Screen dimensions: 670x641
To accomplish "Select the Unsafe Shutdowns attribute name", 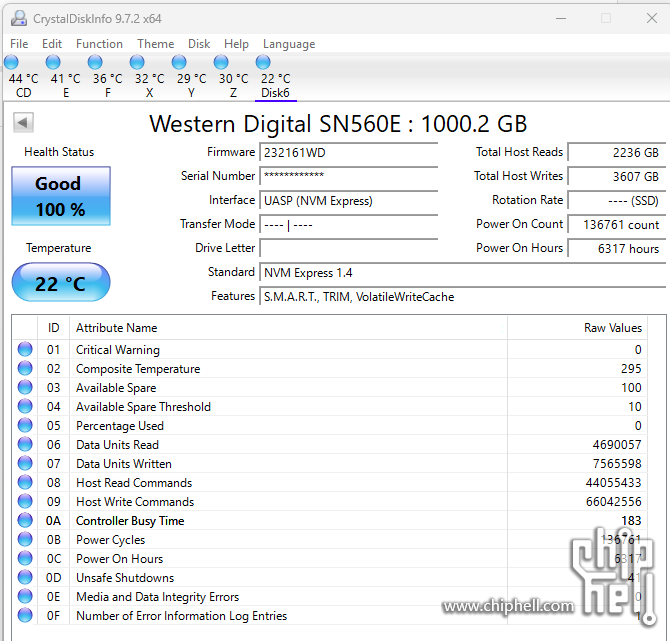I will coord(125,578).
